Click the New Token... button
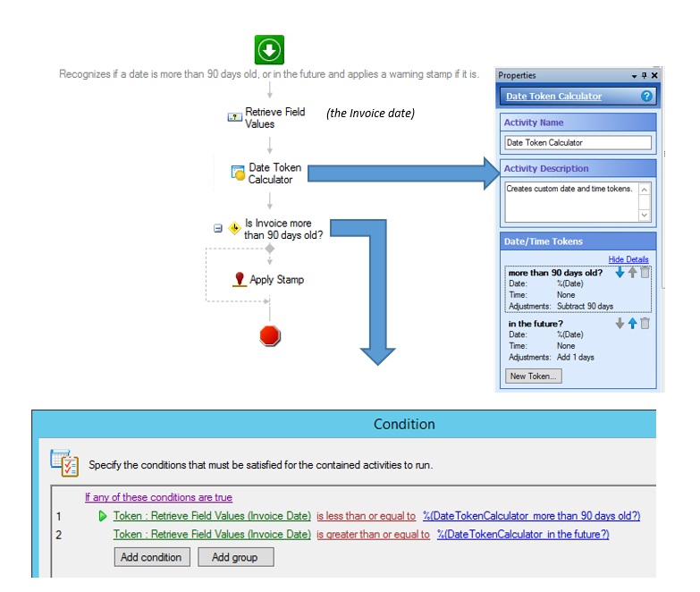This screenshot has width=700, height=592. point(534,376)
